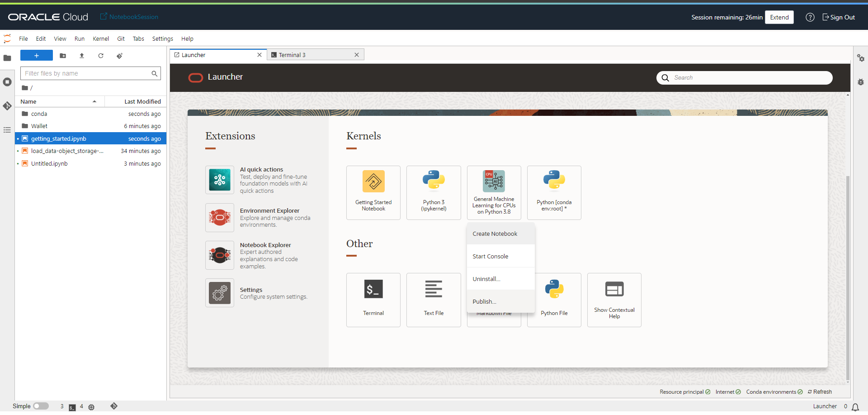Launch Python [conda env:root] kernel card

[554, 193]
